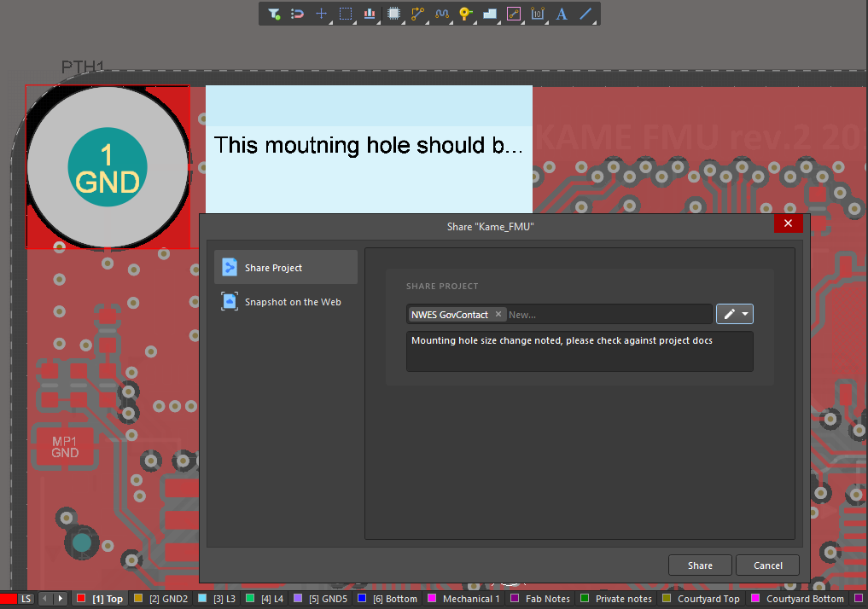
Task: Click the pink-boxed keepout line tool
Action: point(514,14)
